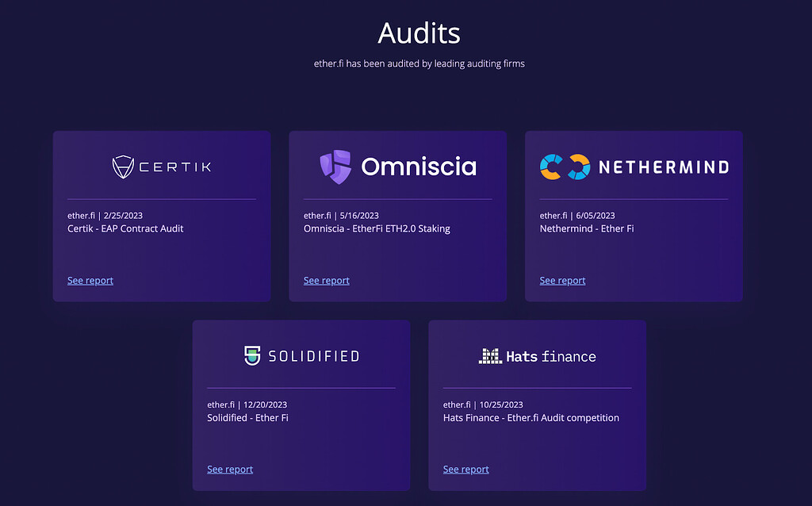Click the Omniscia wordmark text logo
Screen dimensions: 812x506
(x=419, y=167)
